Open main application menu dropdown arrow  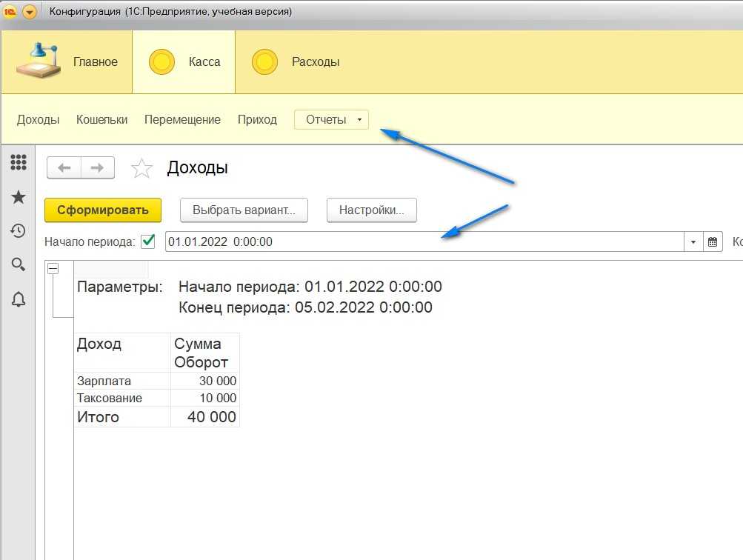30,12
